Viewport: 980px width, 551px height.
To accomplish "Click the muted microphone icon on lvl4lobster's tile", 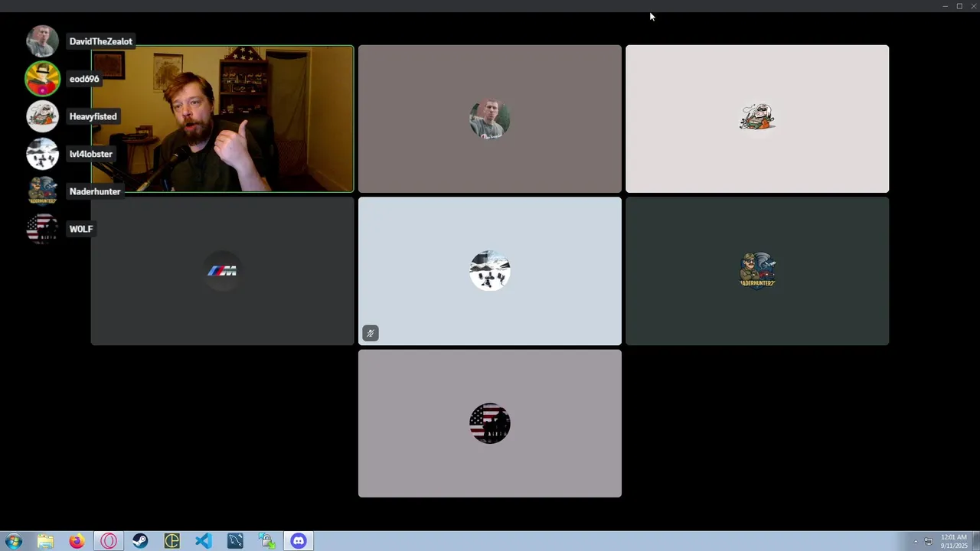I will click(371, 333).
